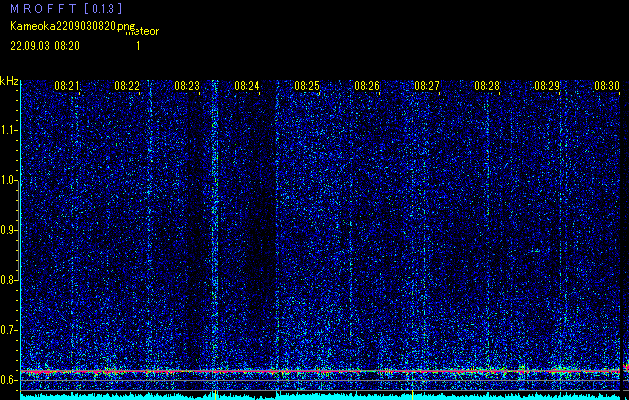Click the 08:27 time marker

[x=427, y=85]
